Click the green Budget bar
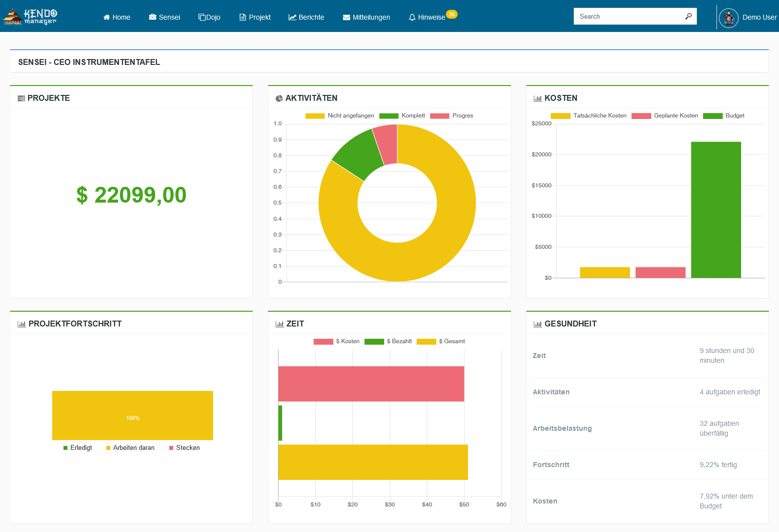The height and width of the screenshot is (532, 779). pyautogui.click(x=716, y=210)
